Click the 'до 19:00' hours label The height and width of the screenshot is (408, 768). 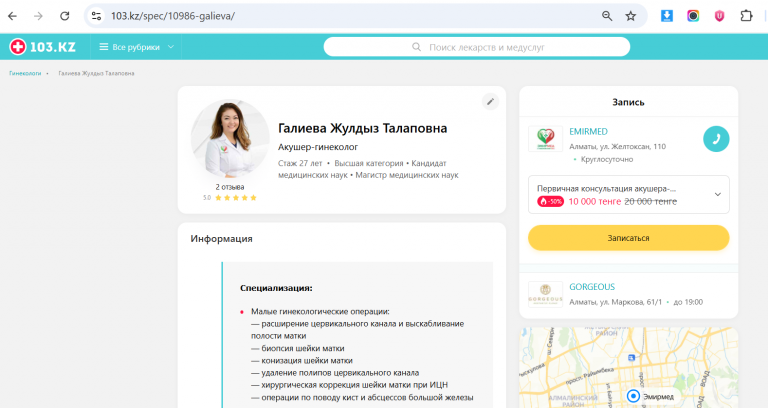[x=688, y=302]
